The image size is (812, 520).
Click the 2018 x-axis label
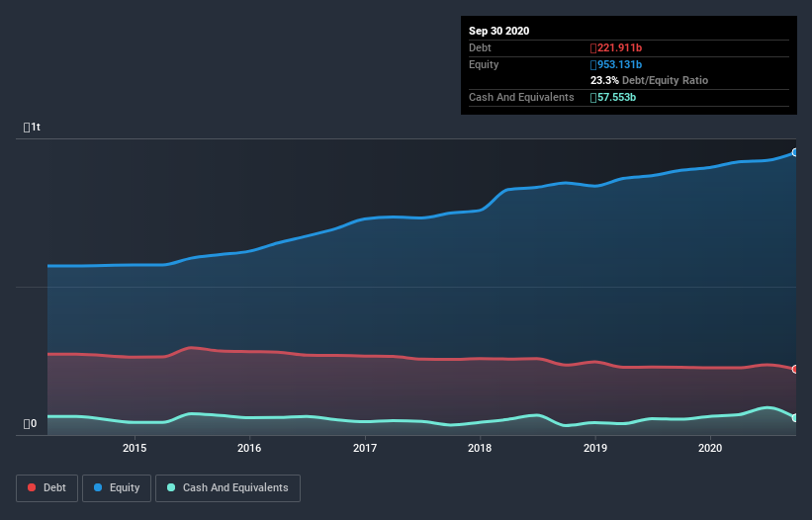coord(480,448)
